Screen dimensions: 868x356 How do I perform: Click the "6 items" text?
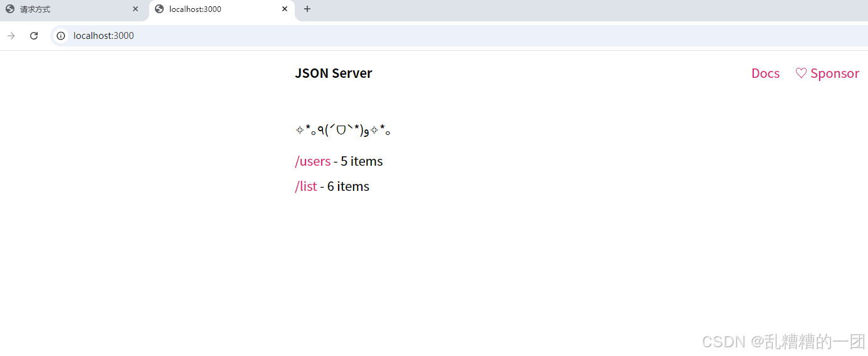click(348, 186)
